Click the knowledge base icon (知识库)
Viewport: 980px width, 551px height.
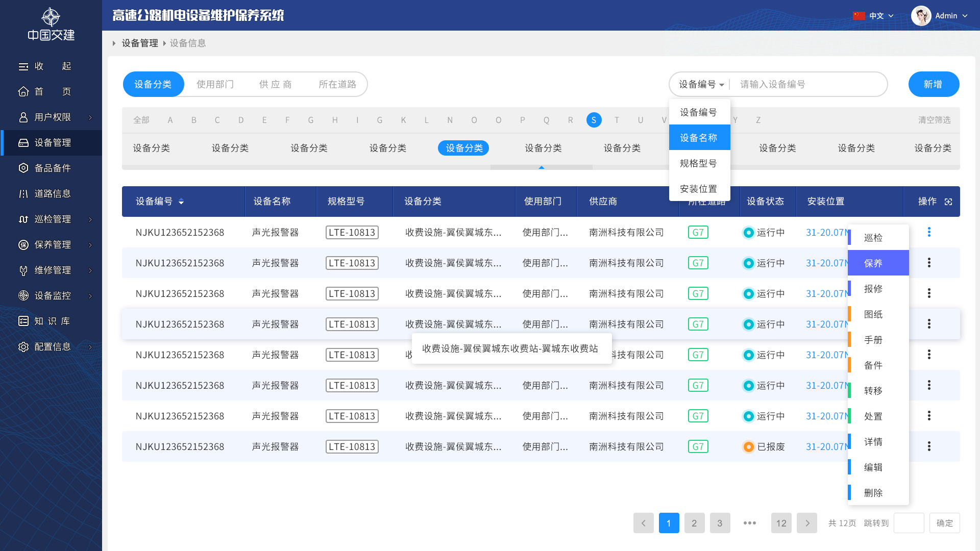pos(23,321)
